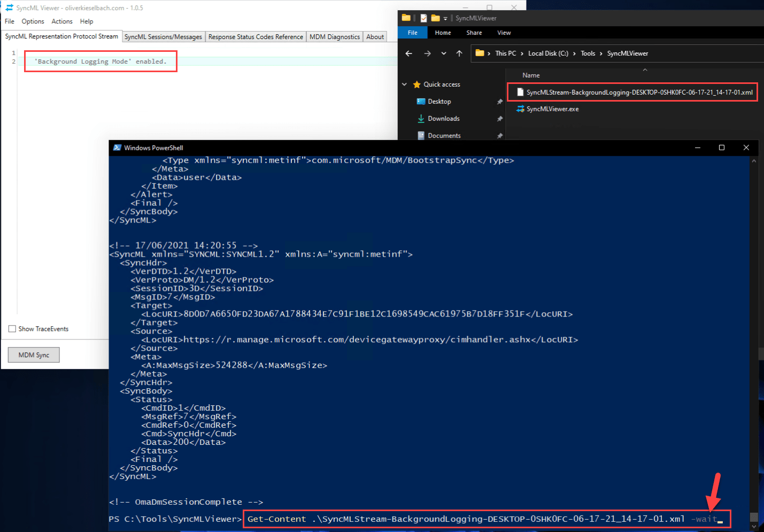
Task: Switch to SyncML Sessions/Messages tab
Action: (x=163, y=37)
